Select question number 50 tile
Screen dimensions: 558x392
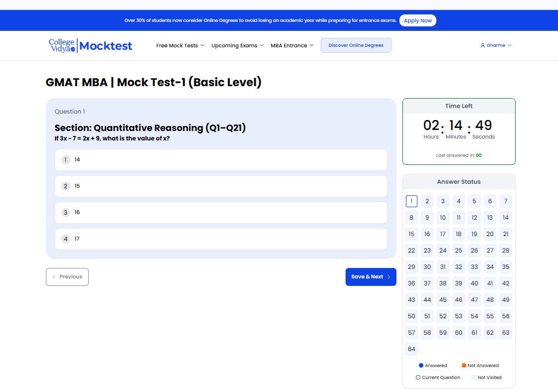(411, 316)
